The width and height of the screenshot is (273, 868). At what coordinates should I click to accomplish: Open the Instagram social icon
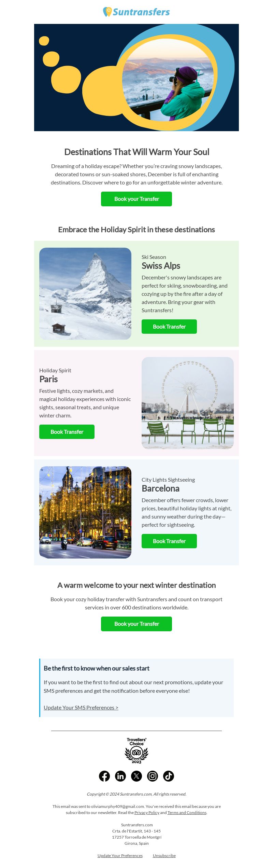(153, 776)
